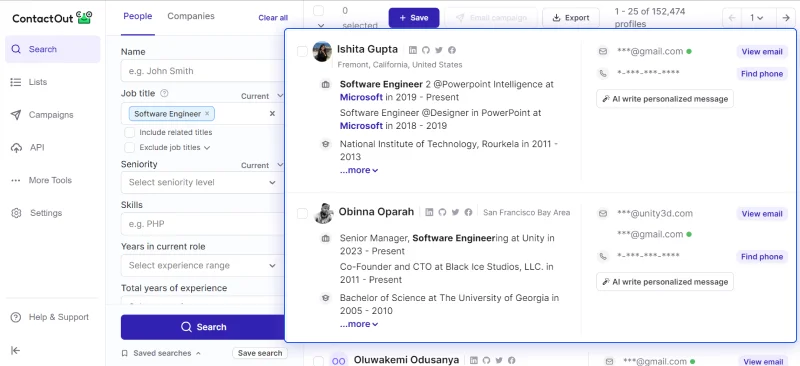AI write personalized message for Ishita Gupta
This screenshot has height=366, width=800.
pyautogui.click(x=665, y=99)
